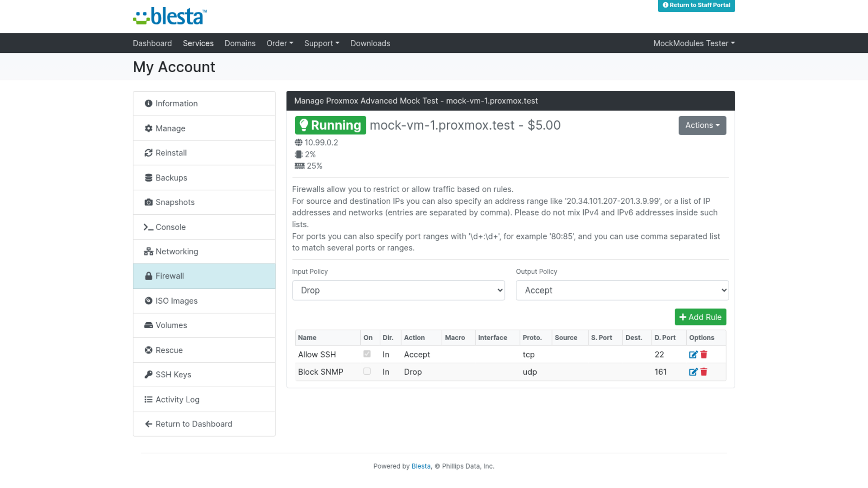
Task: Click the SSH Keys key icon
Action: tap(148, 375)
